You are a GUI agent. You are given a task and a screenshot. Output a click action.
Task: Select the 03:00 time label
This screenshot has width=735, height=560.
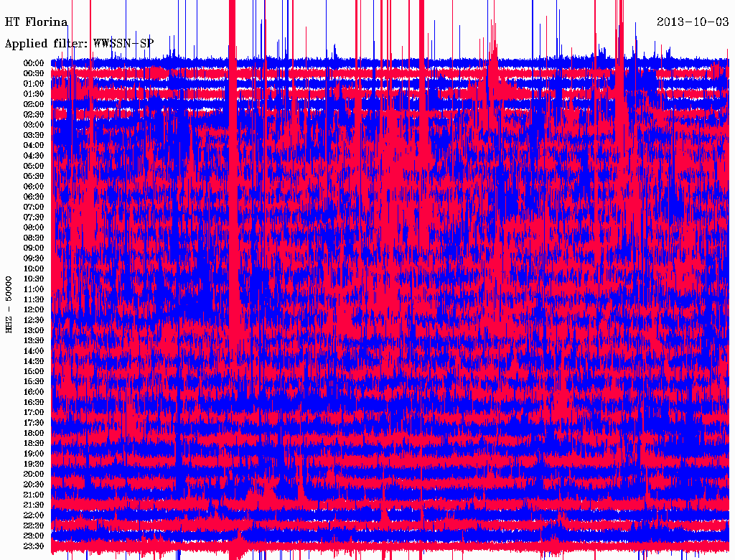(x=34, y=125)
